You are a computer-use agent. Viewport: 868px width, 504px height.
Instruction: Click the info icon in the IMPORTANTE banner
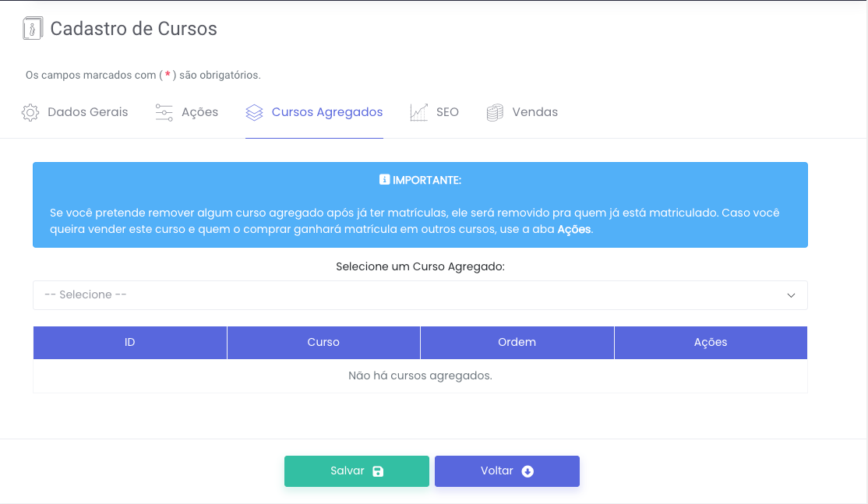(384, 180)
